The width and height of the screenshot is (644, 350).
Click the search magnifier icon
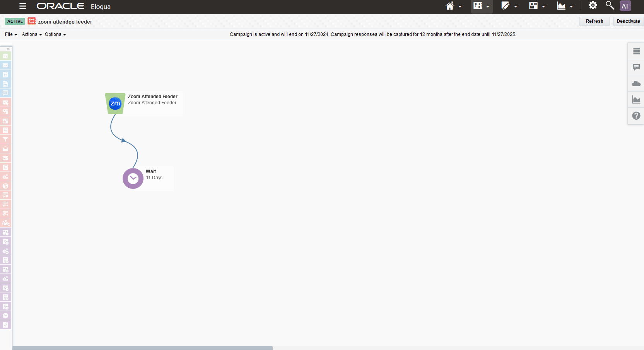[610, 5]
